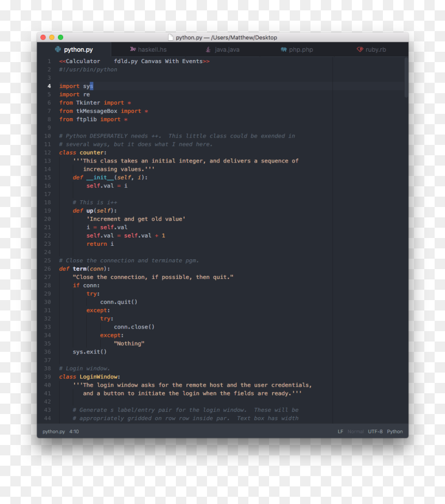Click the red close window button
The image size is (445, 504).
click(x=43, y=37)
